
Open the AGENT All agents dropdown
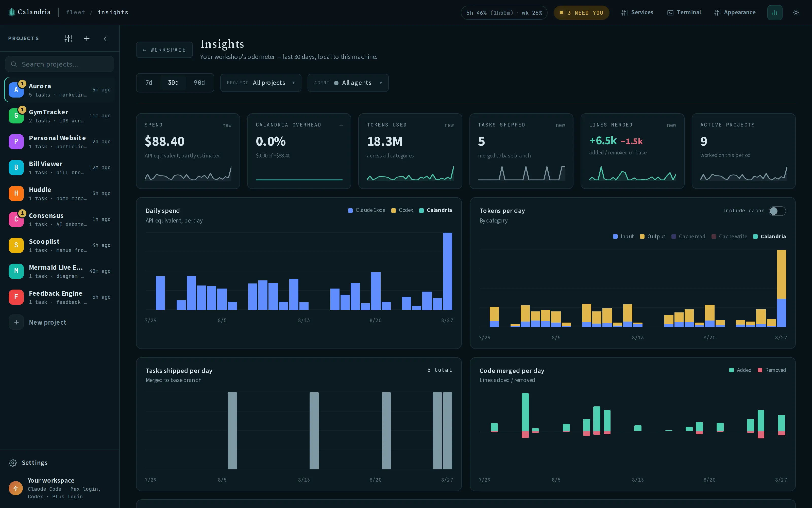pyautogui.click(x=348, y=83)
